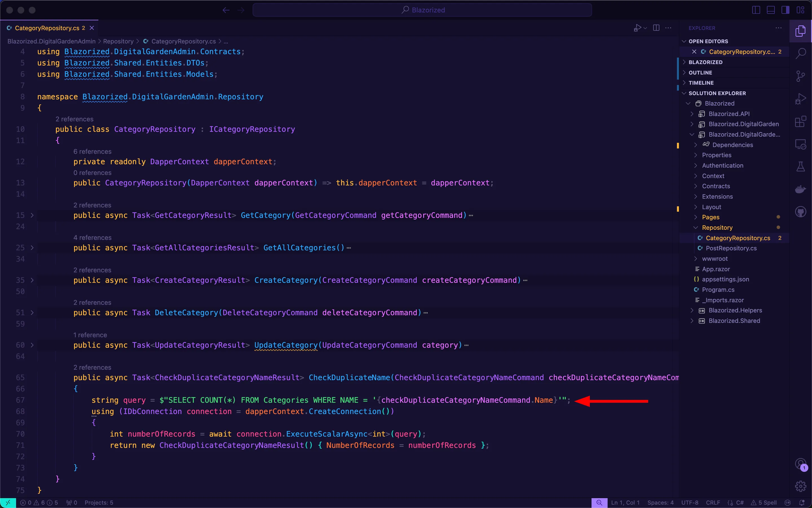Viewport: 812px width, 508px height.
Task: Open the run/debug dropdown arrow
Action: click(x=645, y=28)
